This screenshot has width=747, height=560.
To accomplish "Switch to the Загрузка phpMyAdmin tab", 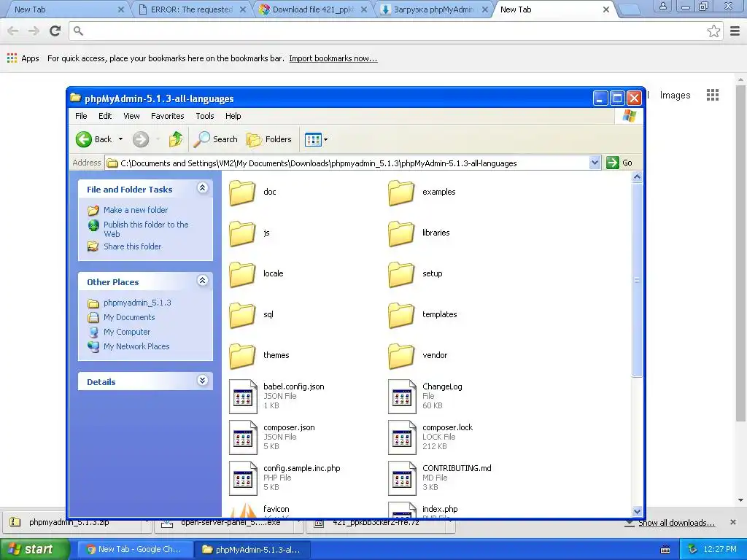I will coord(433,9).
